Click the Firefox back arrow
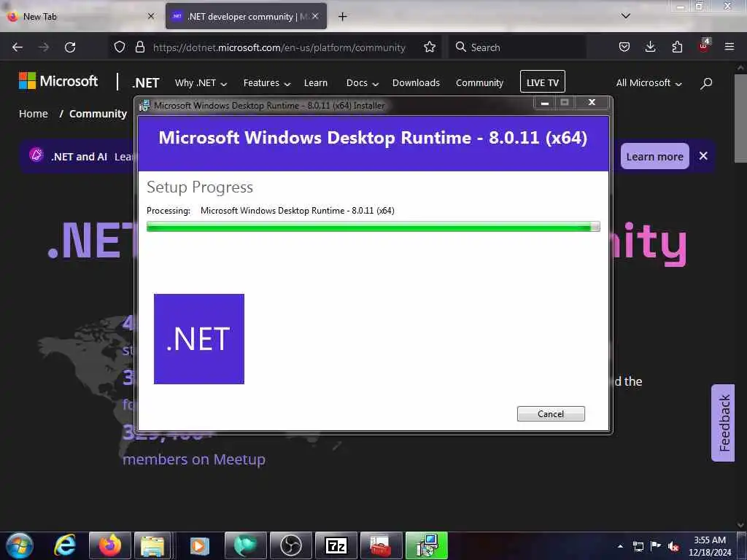 click(18, 47)
